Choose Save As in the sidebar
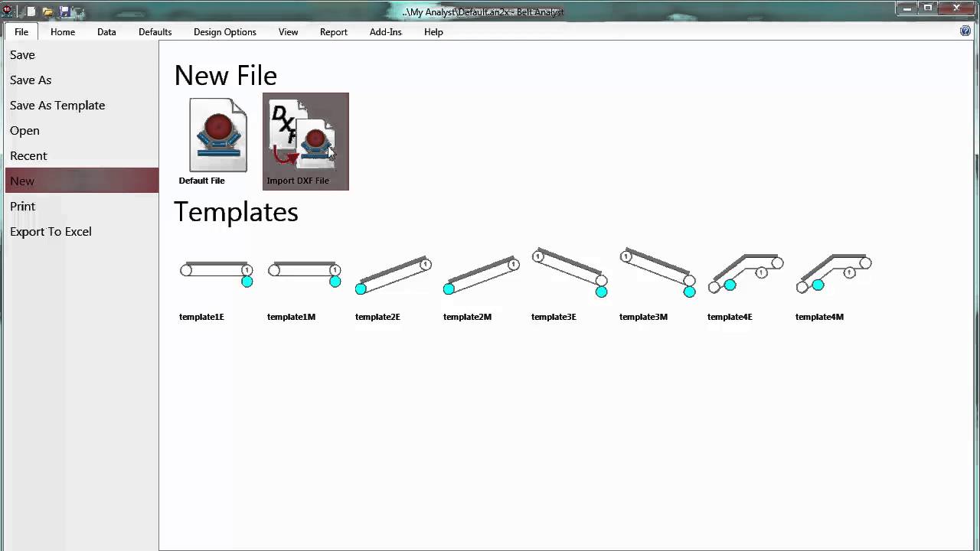Screen dimensions: 980x551 coord(81,80)
